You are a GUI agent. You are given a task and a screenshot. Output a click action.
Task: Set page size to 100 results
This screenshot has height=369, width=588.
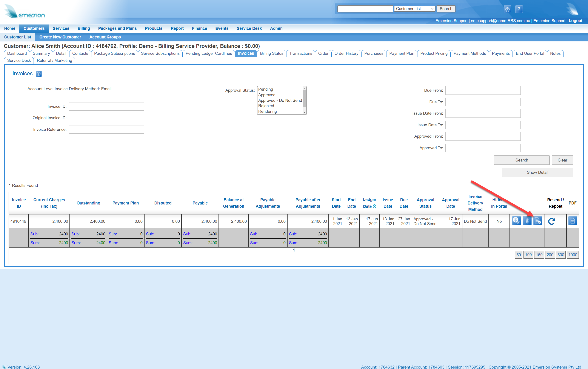(x=528, y=255)
